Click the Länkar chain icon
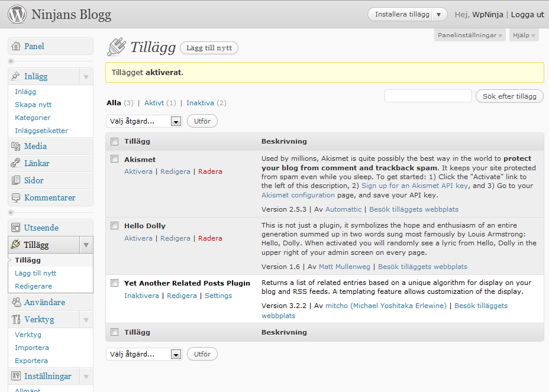Viewport: 549px width, 392px height. click(16, 163)
